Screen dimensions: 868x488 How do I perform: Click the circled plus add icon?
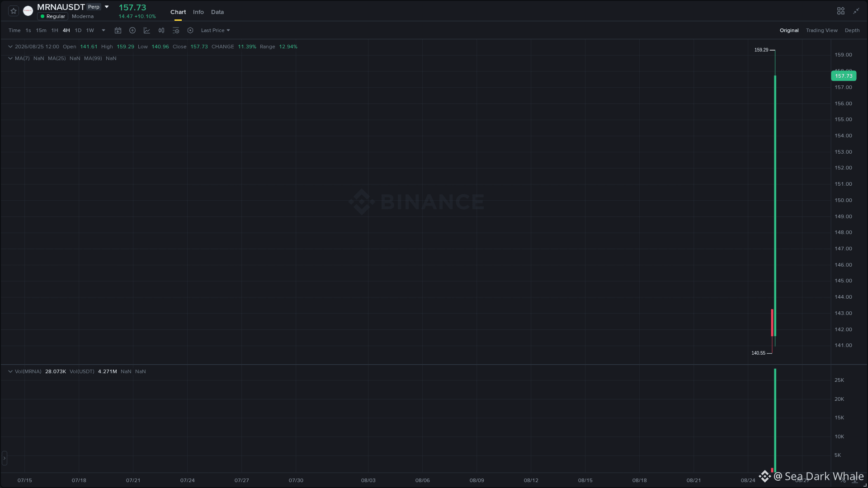point(132,30)
